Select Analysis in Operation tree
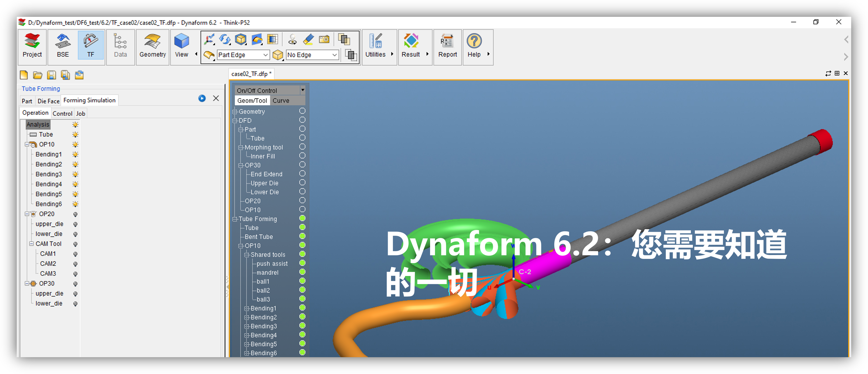Image resolution: width=868 pixels, height=374 pixels. click(38, 124)
